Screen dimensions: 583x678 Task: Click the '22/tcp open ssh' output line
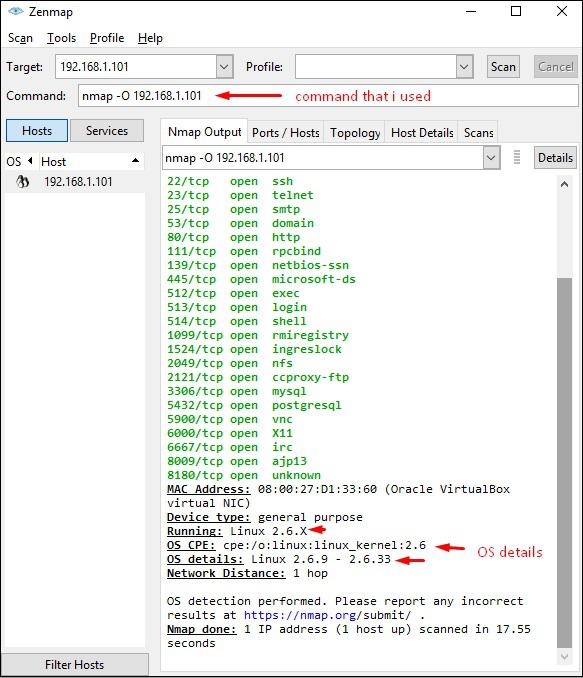(x=230, y=181)
